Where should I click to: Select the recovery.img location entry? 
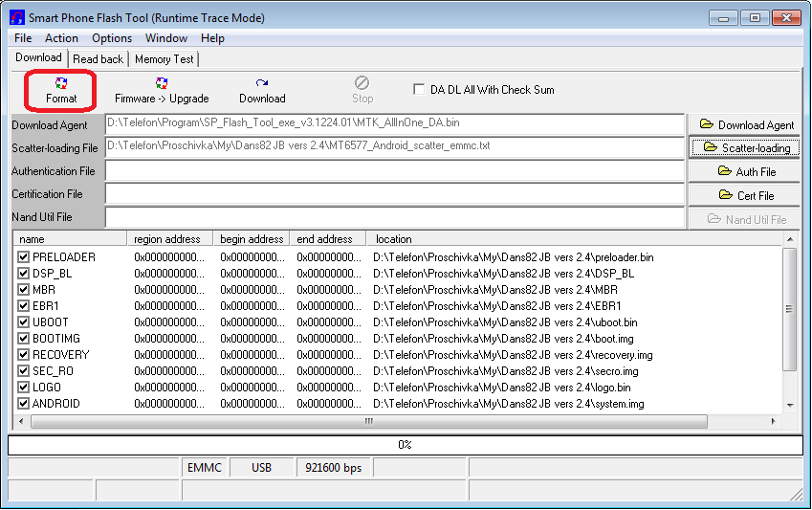point(513,355)
